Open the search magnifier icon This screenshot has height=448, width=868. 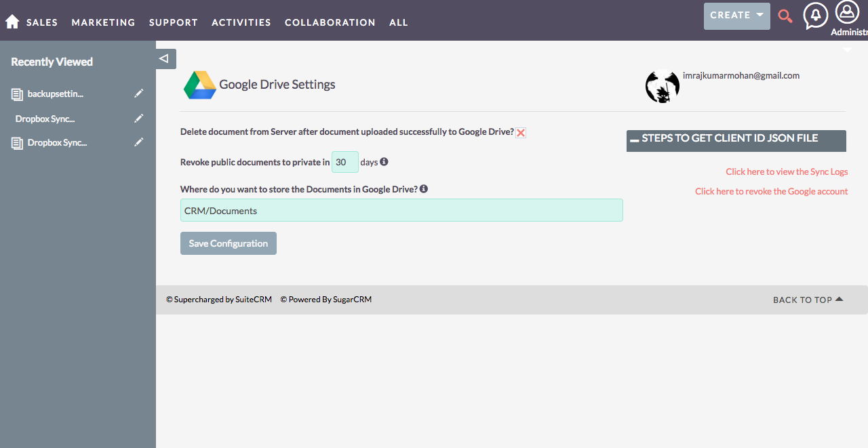pyautogui.click(x=785, y=16)
